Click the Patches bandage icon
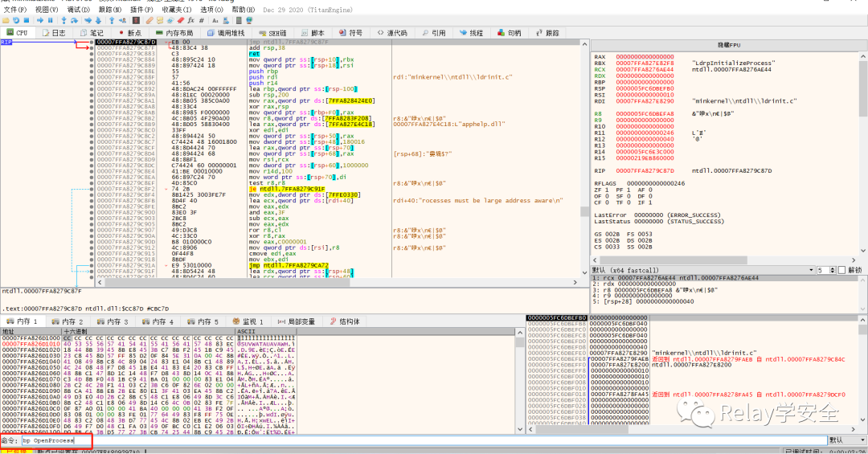 pyautogui.click(x=149, y=20)
